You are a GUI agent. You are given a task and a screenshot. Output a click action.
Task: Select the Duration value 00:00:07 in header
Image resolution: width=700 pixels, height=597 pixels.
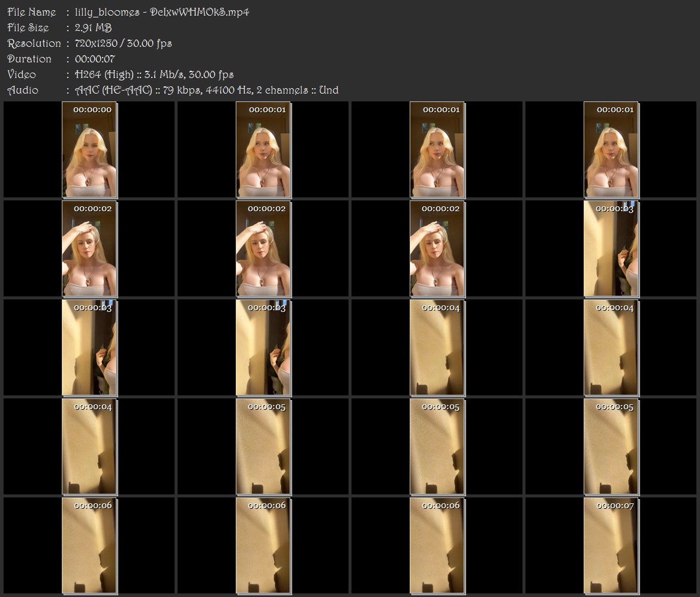pos(95,59)
